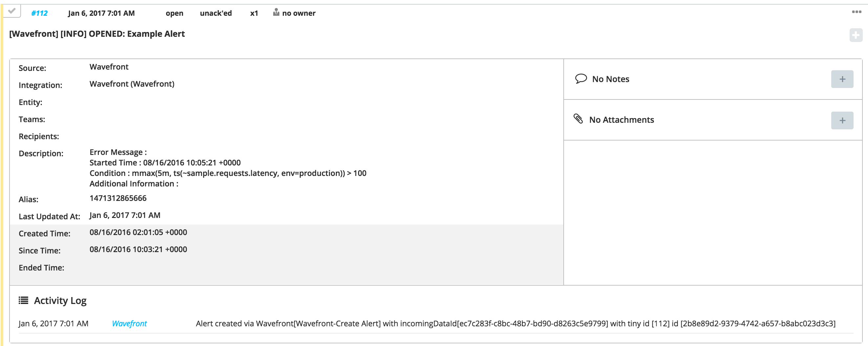Click the no-owner assignee icon
The height and width of the screenshot is (346, 868).
point(276,13)
